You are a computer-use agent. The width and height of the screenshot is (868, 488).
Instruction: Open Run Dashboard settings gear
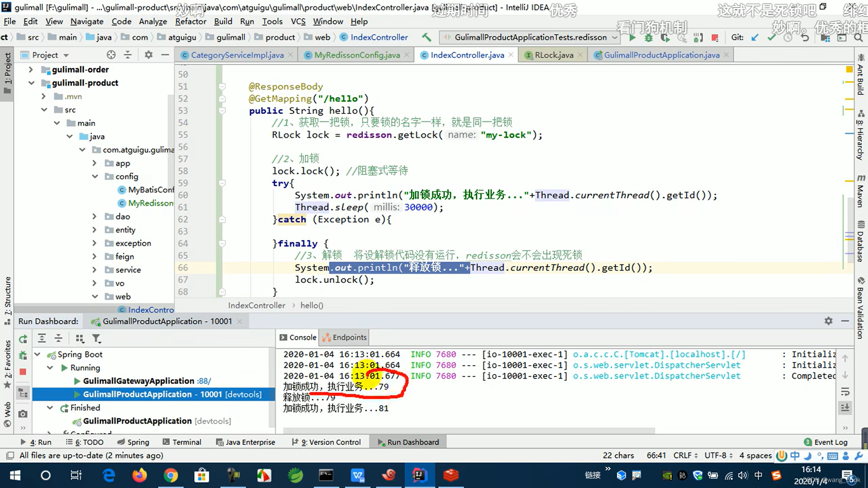[828, 321]
